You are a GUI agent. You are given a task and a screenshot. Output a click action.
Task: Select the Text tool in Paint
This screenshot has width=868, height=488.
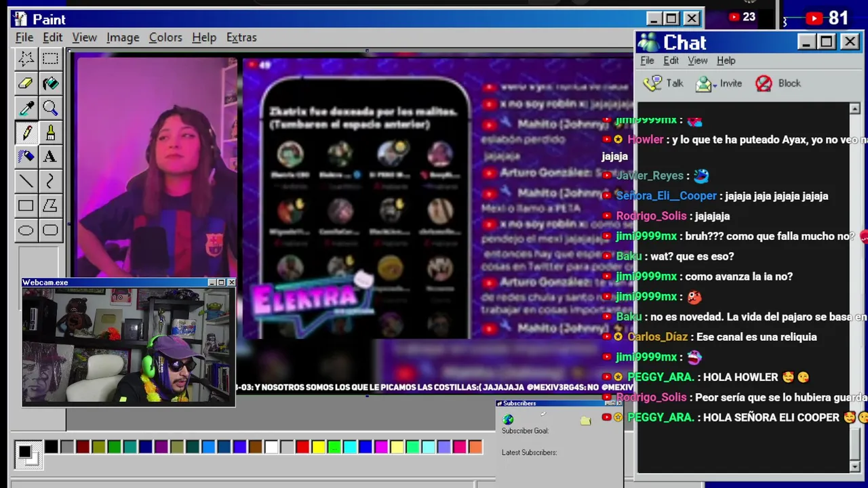pos(50,157)
